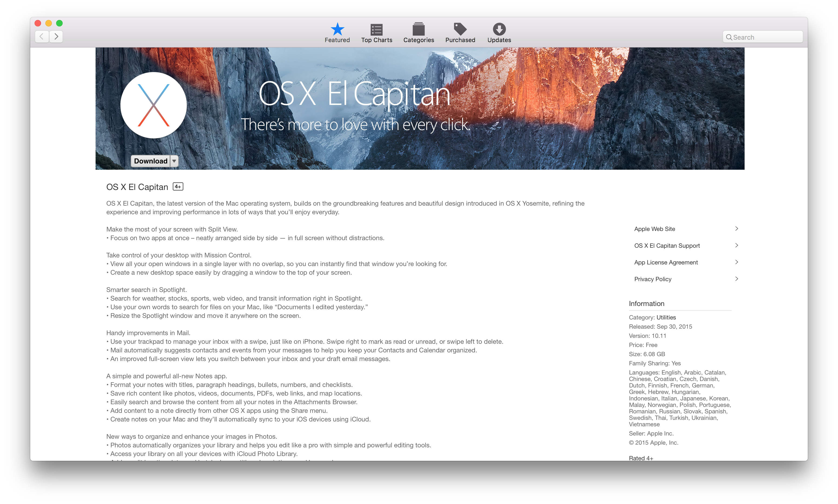Click 'Handy improvements in Mail.' heading
Viewport: 838px width, 504px height.
148,333
